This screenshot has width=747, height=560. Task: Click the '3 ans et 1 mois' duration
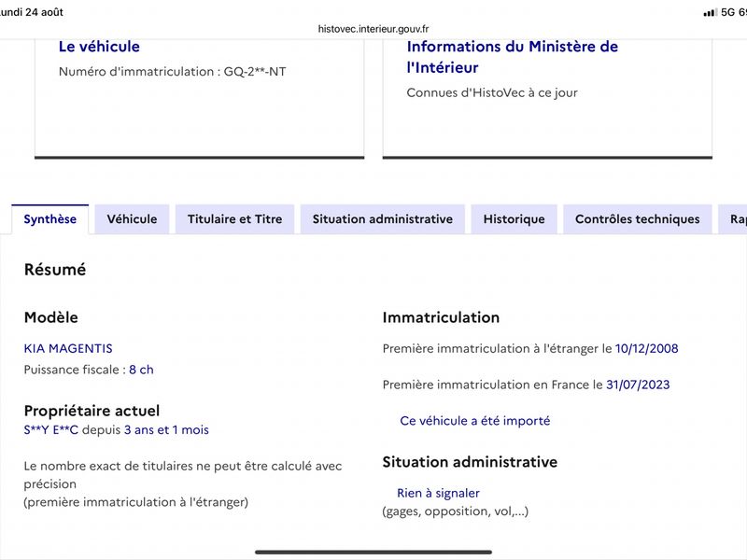[x=166, y=429]
